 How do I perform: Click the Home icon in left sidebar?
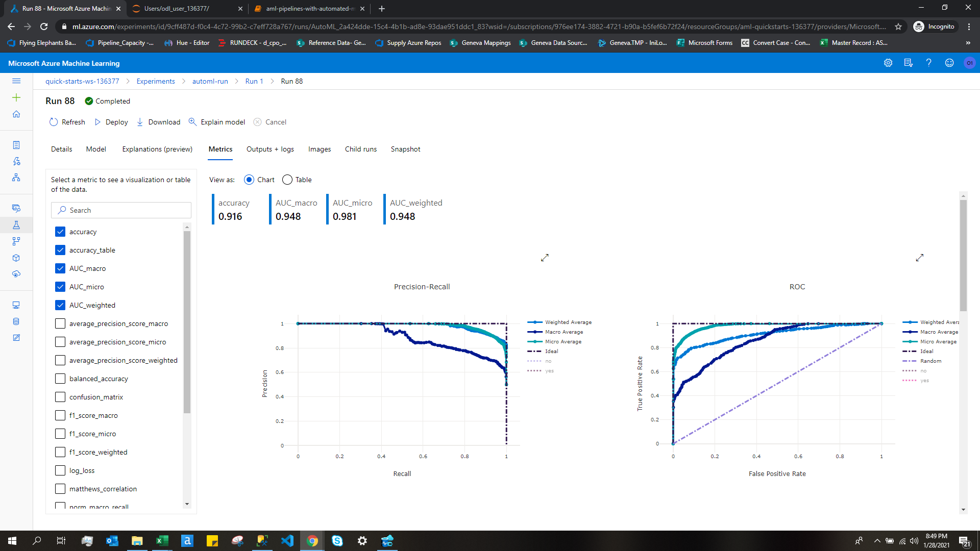click(x=16, y=114)
